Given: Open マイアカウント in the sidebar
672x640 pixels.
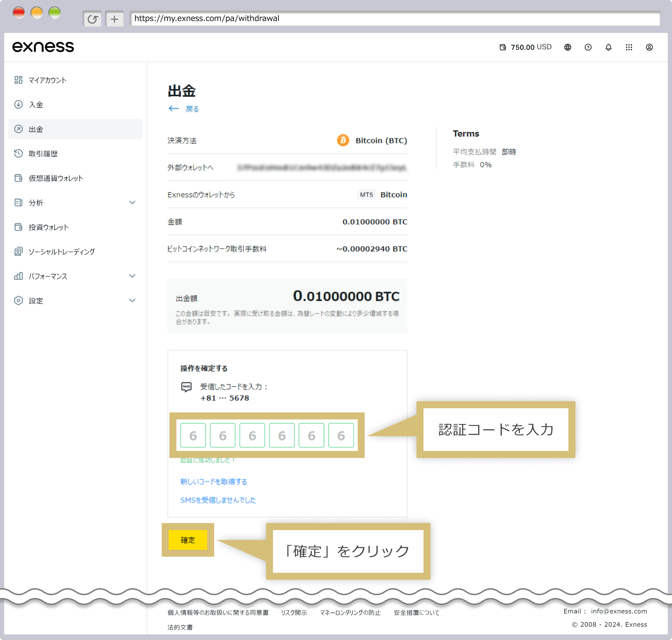Looking at the screenshot, I should tap(75, 80).
